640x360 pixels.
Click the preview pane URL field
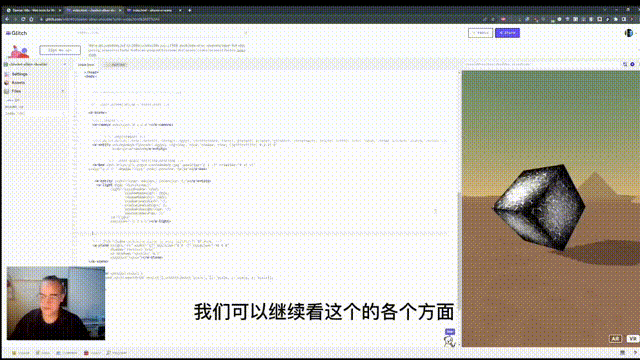click(541, 64)
